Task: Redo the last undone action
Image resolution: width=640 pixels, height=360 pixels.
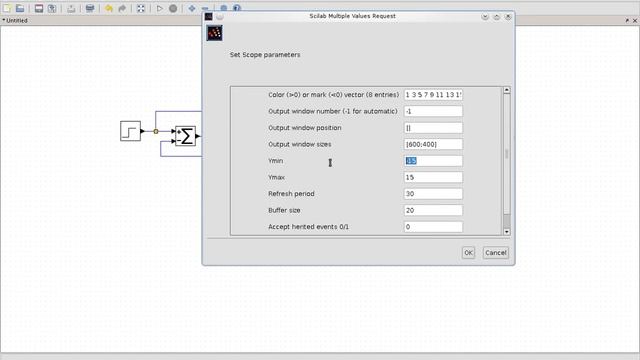Action: tap(122, 8)
